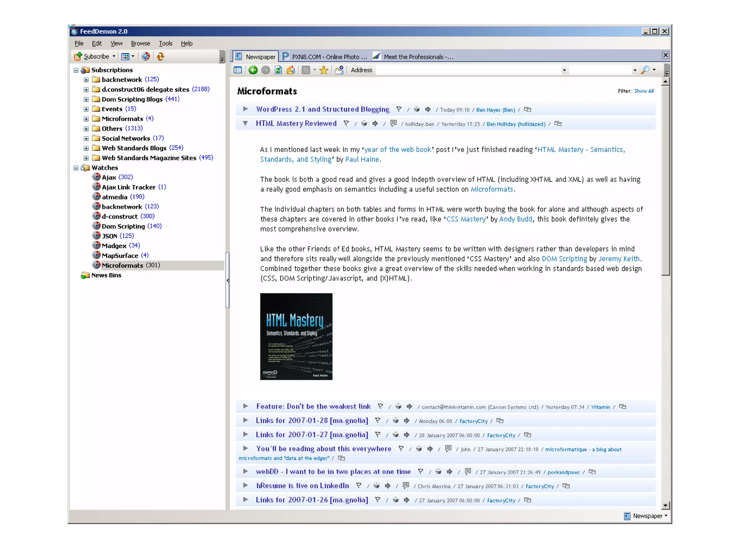
Task: Open the Andy Budd link
Action: (515, 219)
